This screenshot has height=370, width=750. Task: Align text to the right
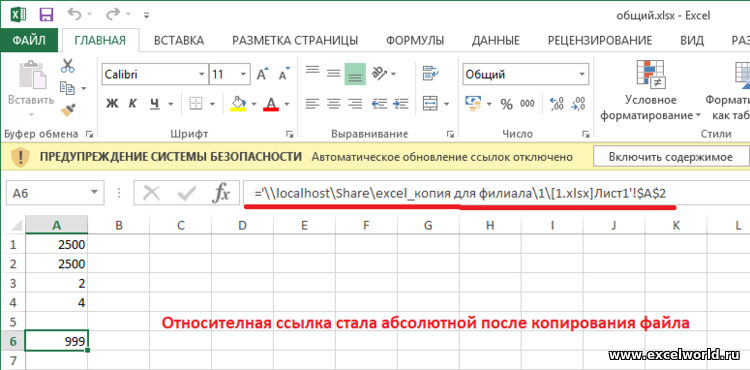[355, 103]
